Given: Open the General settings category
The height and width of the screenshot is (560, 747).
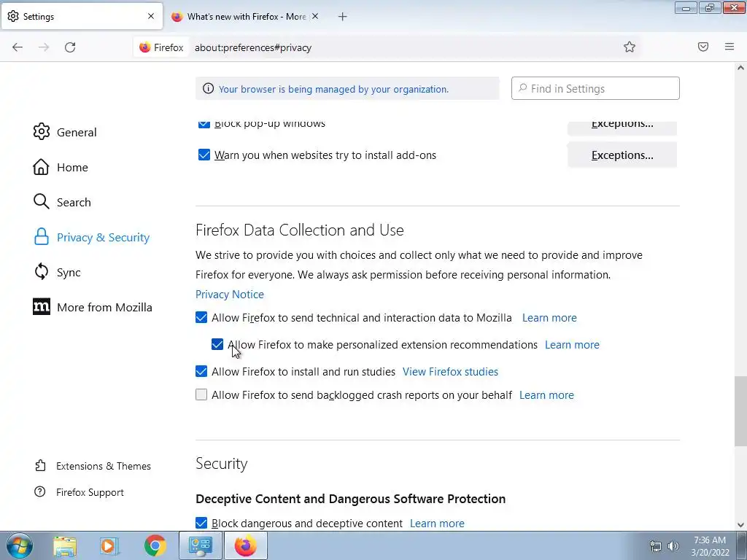Looking at the screenshot, I should pos(77,132).
